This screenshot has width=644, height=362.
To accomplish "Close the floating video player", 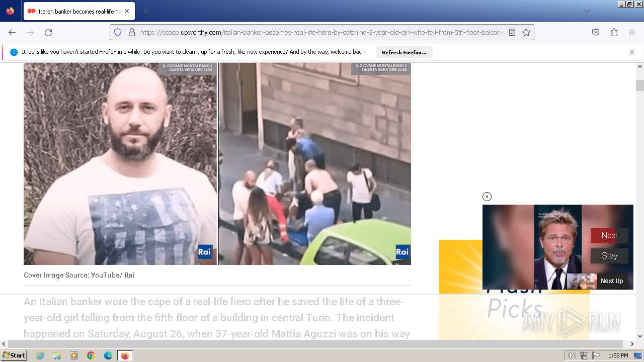I will point(487,197).
